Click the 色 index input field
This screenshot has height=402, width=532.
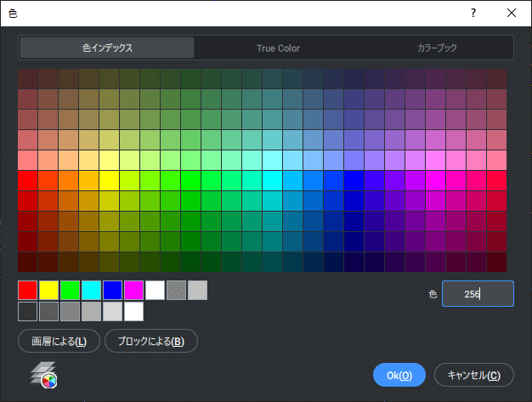coord(478,294)
